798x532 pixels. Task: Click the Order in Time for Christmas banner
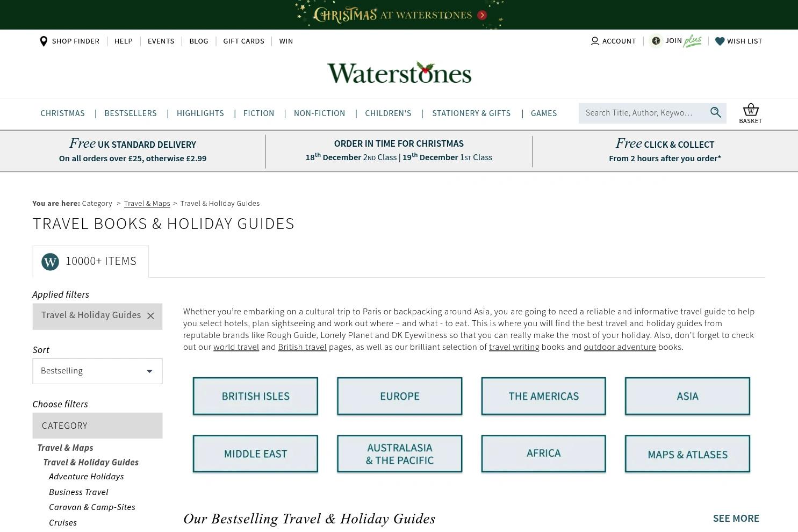(x=399, y=150)
